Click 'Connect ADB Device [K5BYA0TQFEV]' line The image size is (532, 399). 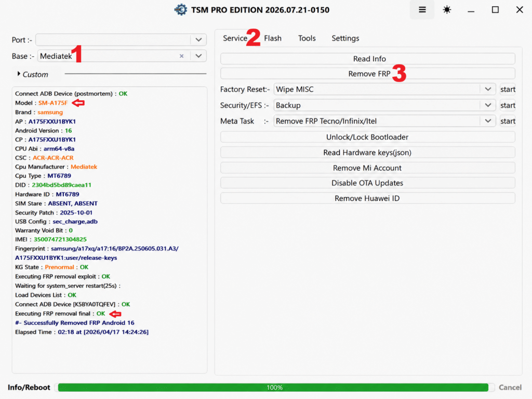point(72,304)
